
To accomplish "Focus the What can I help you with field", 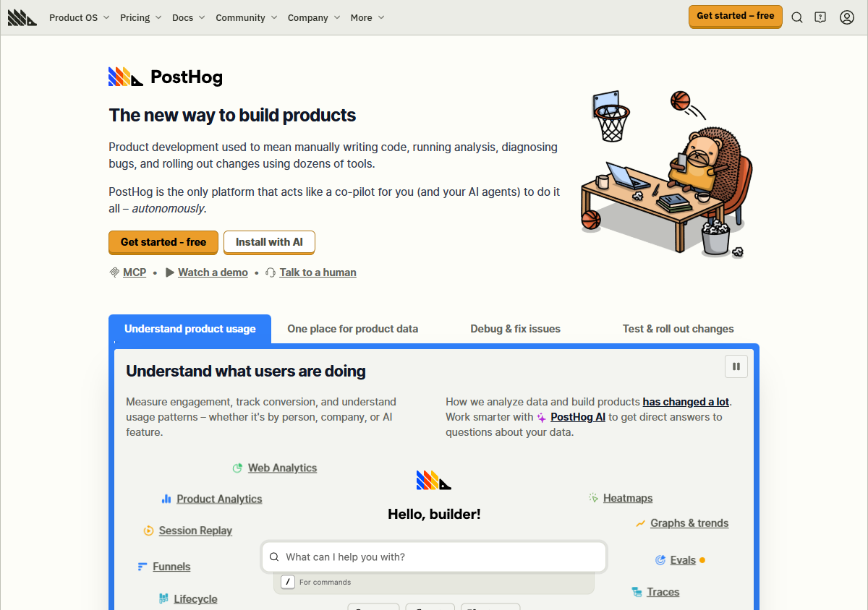I will (434, 557).
